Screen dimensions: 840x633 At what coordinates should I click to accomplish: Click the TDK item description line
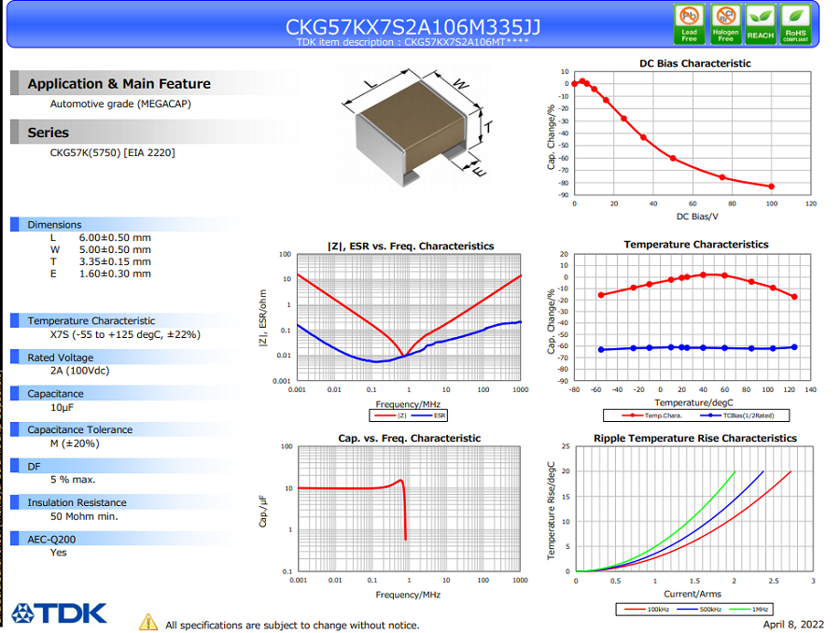coord(413,42)
